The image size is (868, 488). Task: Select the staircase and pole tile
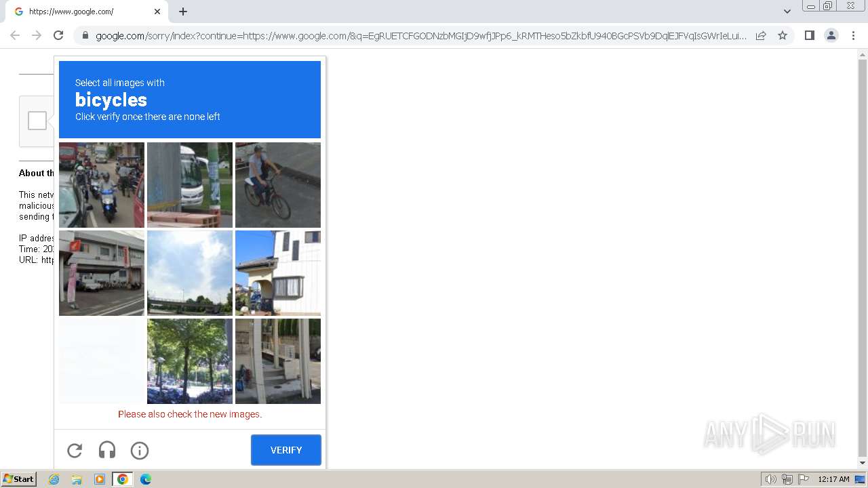click(x=278, y=361)
